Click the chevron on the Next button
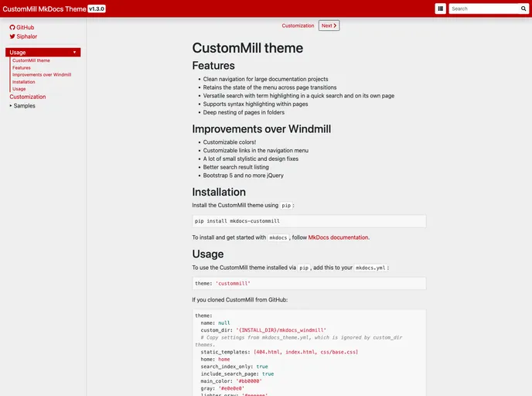 click(335, 26)
